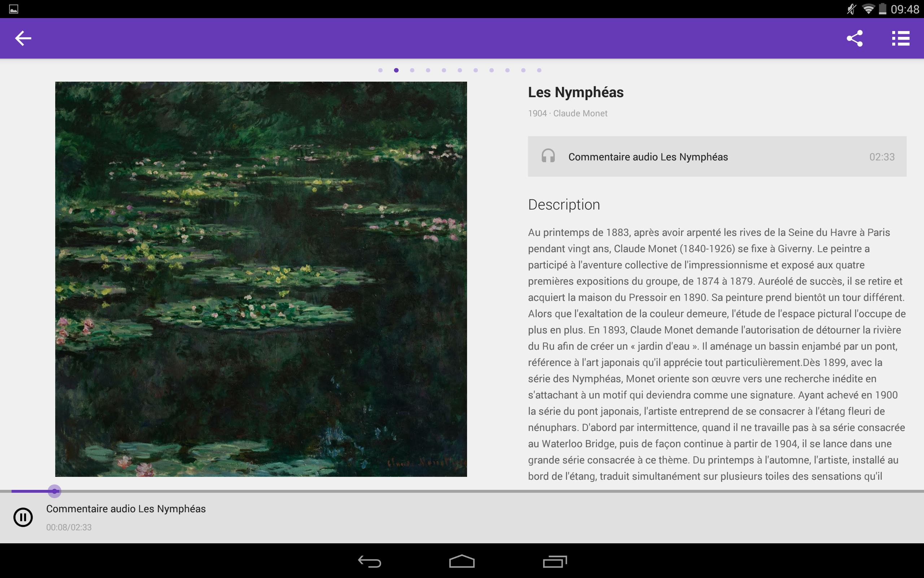
Task: Play 'Commentaire audio Les Nymphéas' track row
Action: point(717,156)
